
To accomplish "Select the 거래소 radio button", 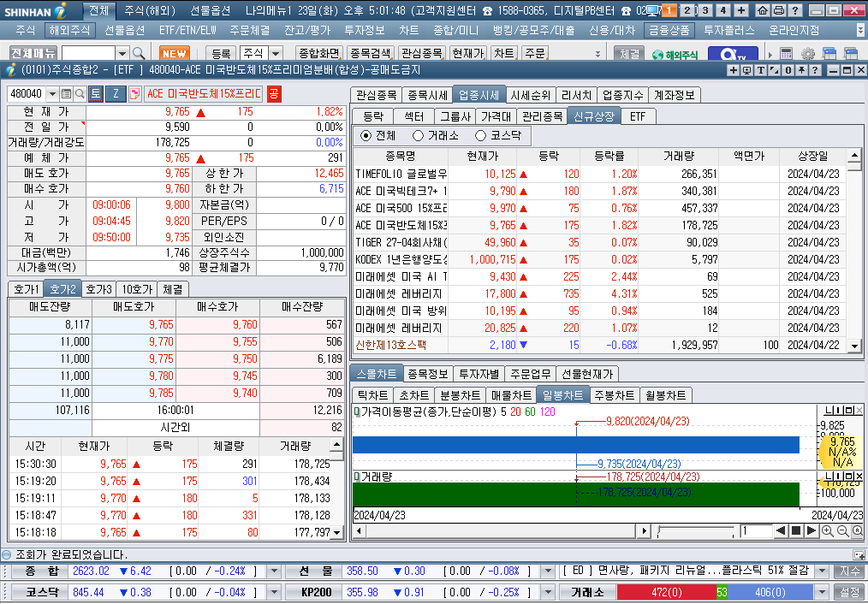I will (418, 135).
